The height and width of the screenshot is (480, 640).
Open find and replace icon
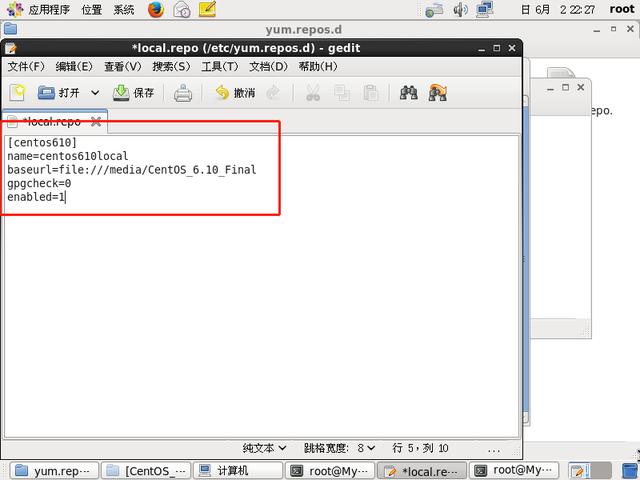click(438, 93)
